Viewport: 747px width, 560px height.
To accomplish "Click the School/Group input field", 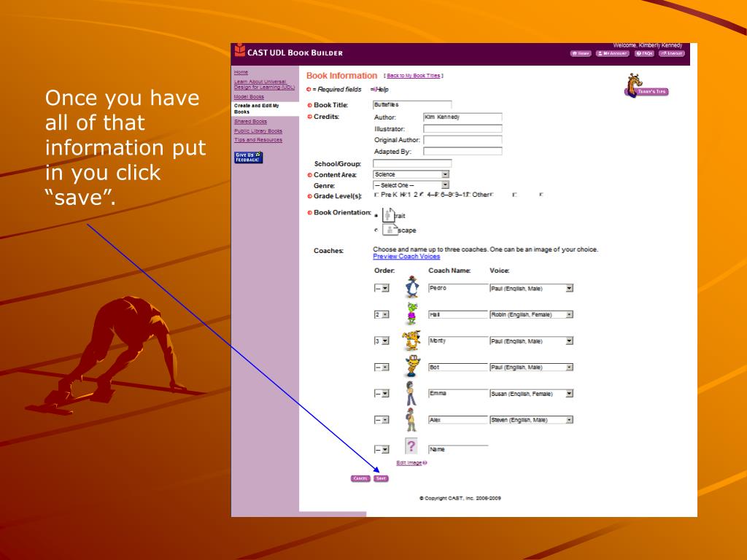I will [412, 163].
